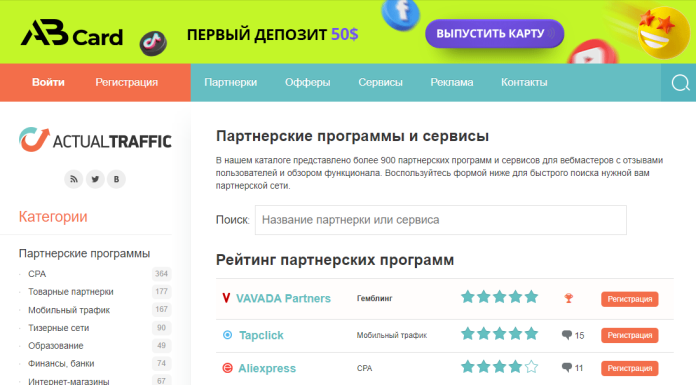Open the Интернет-магазины category

tap(68, 381)
